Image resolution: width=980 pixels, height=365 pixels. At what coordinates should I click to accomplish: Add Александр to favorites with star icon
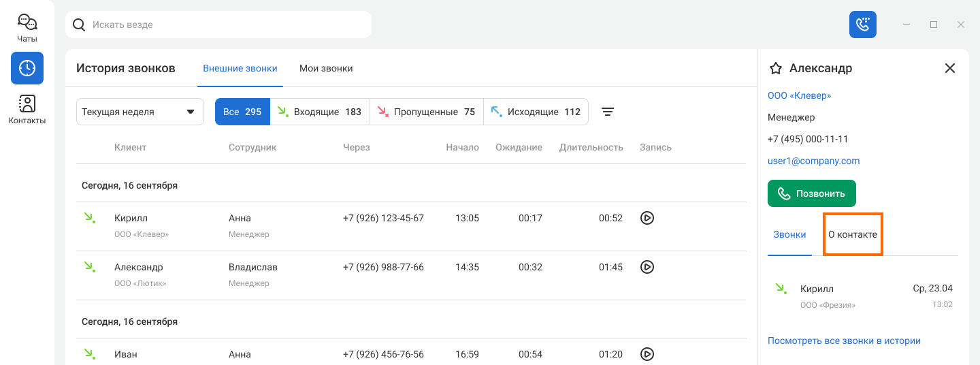click(x=775, y=68)
